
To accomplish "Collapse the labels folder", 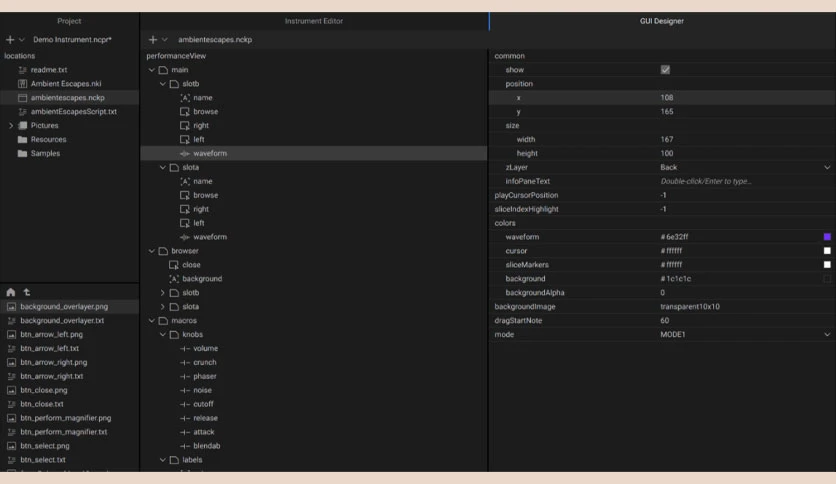I will pos(163,459).
